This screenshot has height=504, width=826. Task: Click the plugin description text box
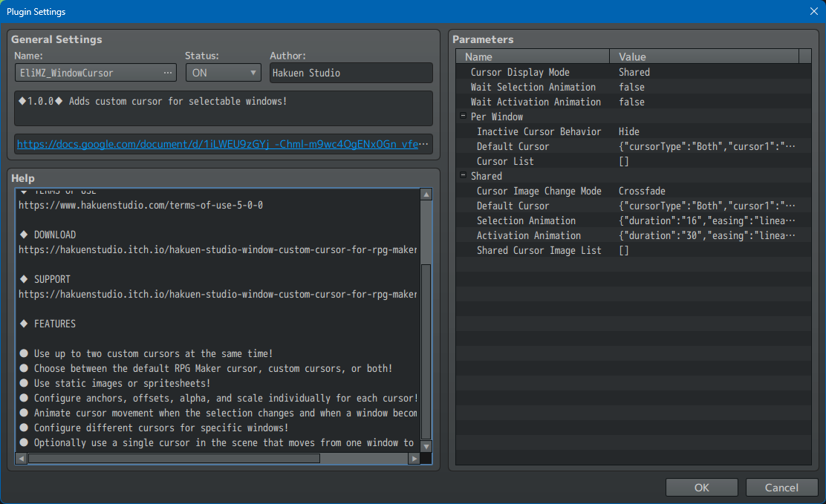[x=224, y=108]
